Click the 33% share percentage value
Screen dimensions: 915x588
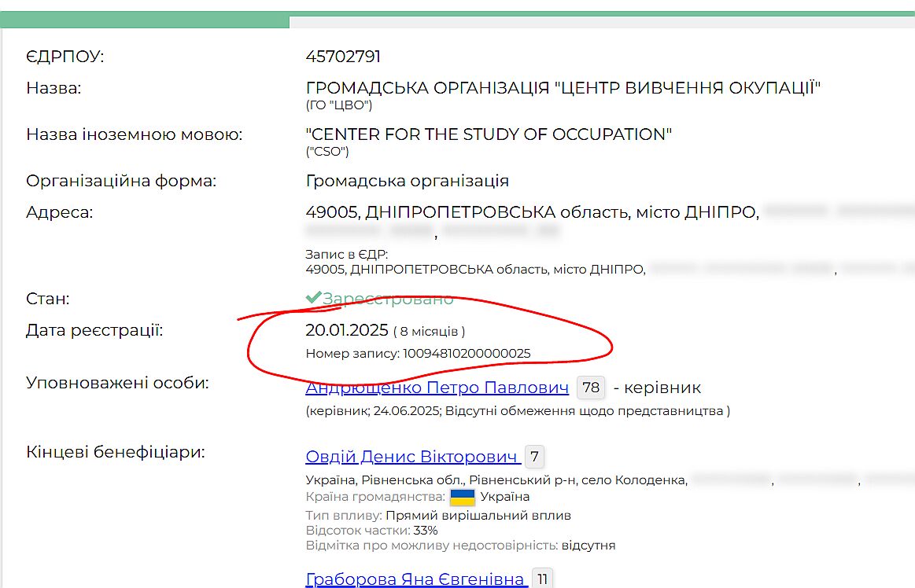tap(425, 531)
